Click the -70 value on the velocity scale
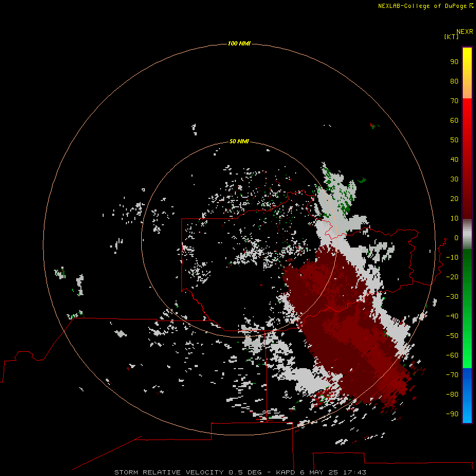Screen dimensions: 476x476 point(452,375)
